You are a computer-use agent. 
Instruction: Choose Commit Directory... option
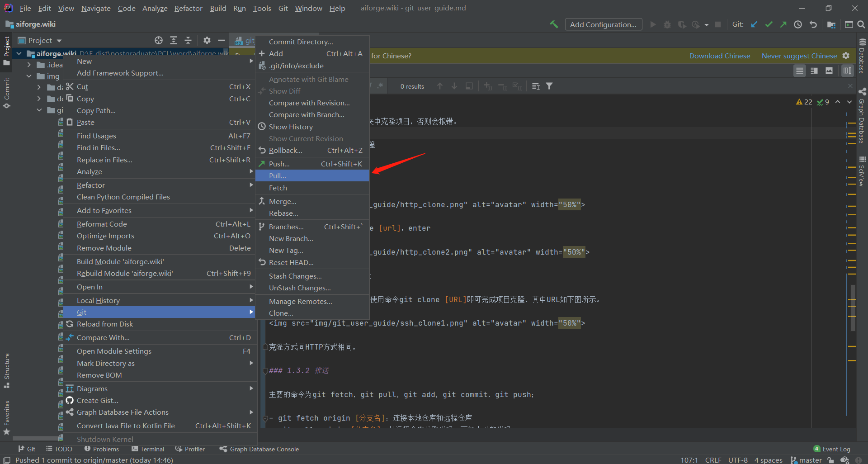click(x=312, y=42)
